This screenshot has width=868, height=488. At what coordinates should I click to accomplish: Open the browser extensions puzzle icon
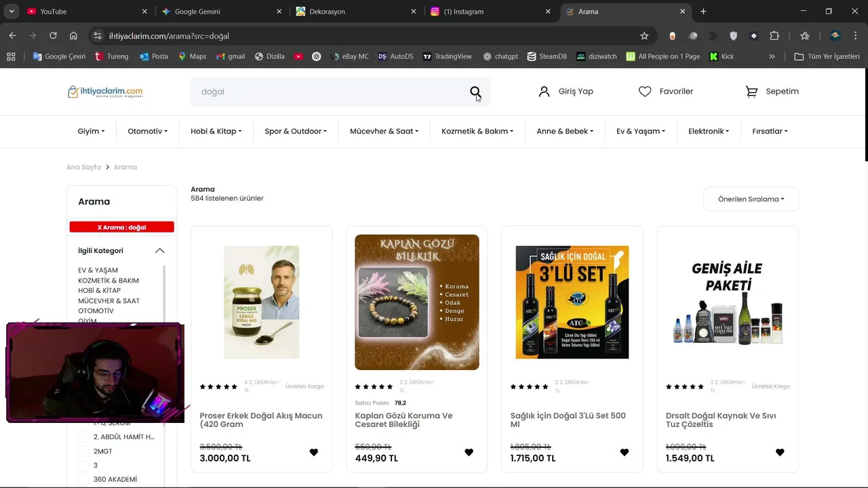tap(774, 36)
